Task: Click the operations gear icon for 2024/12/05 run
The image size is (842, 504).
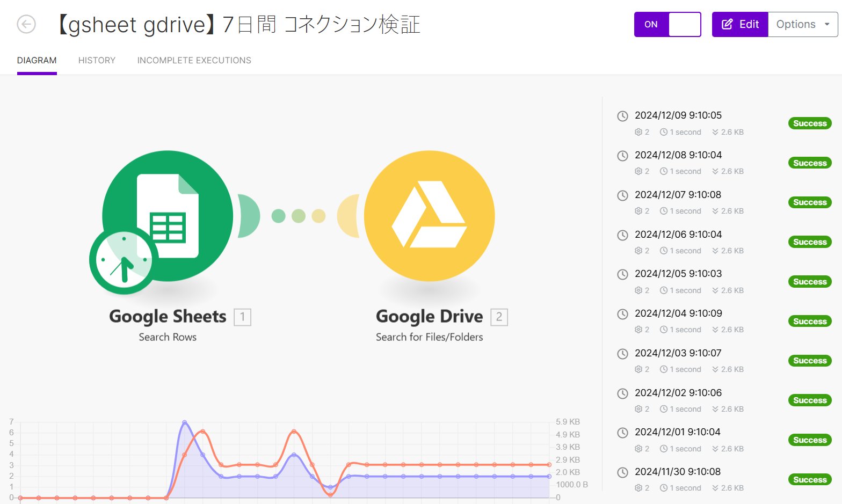Action: [638, 290]
